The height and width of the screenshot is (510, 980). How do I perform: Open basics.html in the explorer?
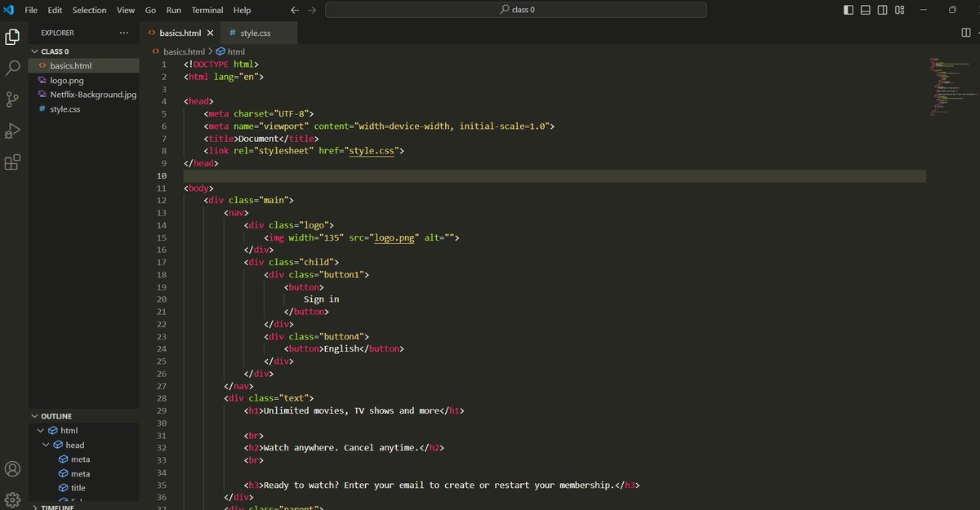[84, 66]
